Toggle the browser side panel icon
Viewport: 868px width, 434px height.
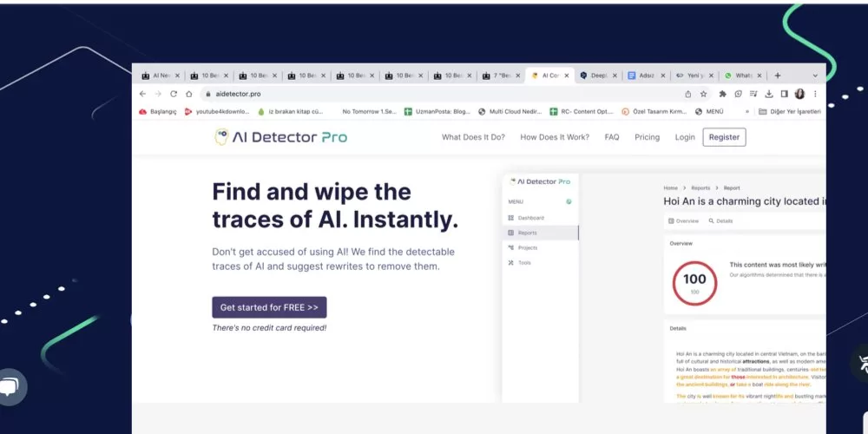(x=785, y=94)
